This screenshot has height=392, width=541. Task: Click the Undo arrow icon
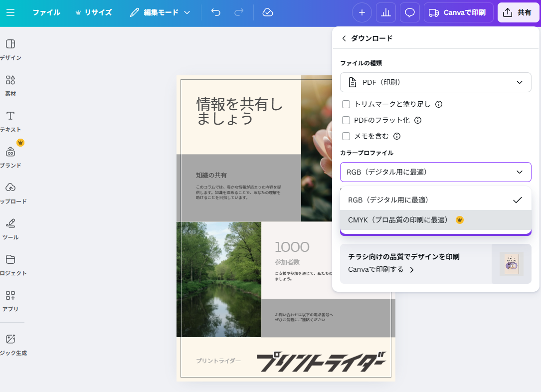click(215, 12)
